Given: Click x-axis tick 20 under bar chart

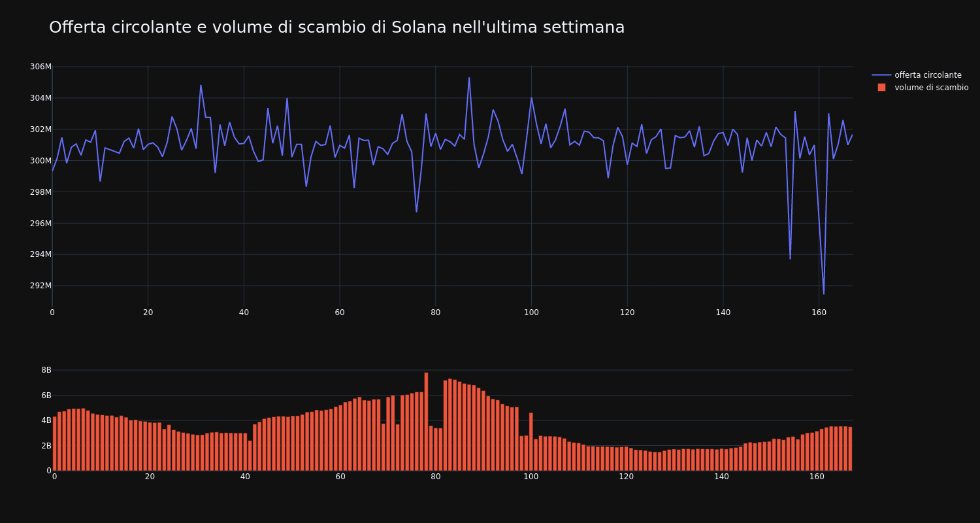Looking at the screenshot, I should click(150, 477).
